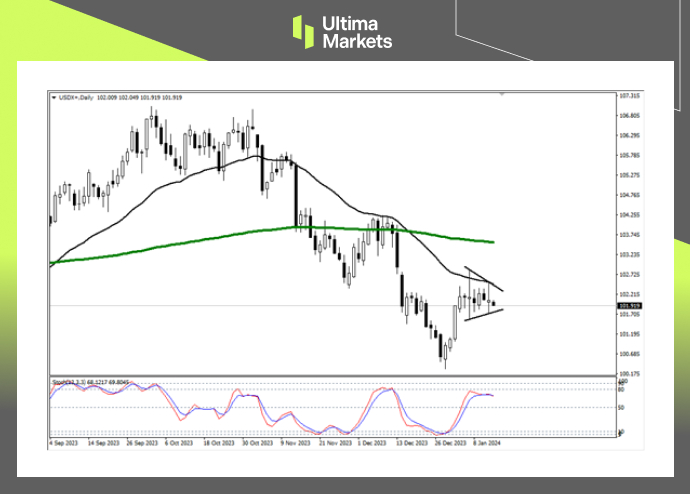This screenshot has height=494, width=690.
Task: Click the 103.745 price scale label
Action: [630, 234]
